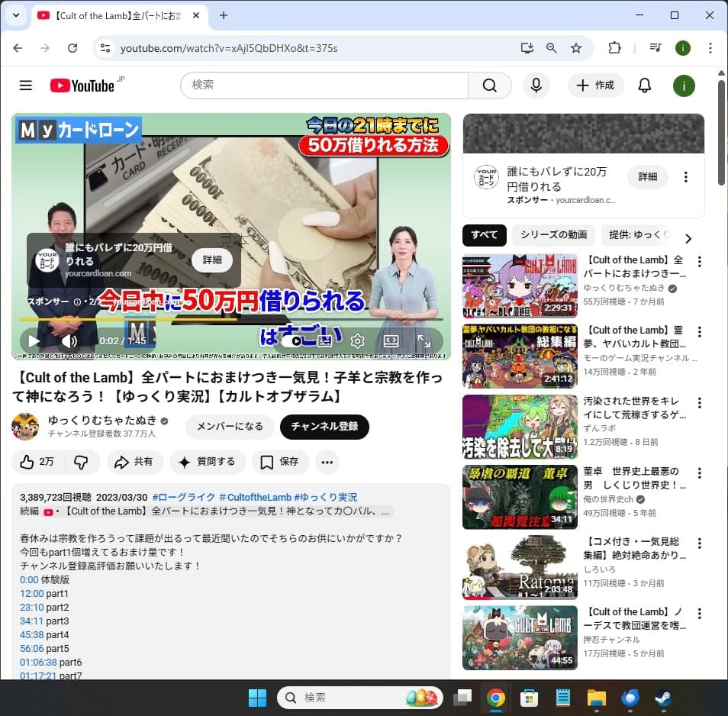Open the 2:41:12 総集編 thumbnail

[520, 356]
